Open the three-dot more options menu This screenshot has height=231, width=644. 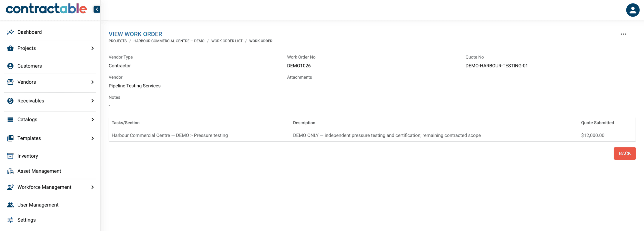click(x=623, y=34)
